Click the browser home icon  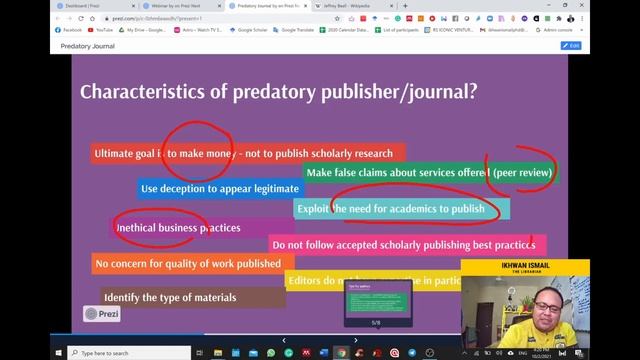point(93,19)
